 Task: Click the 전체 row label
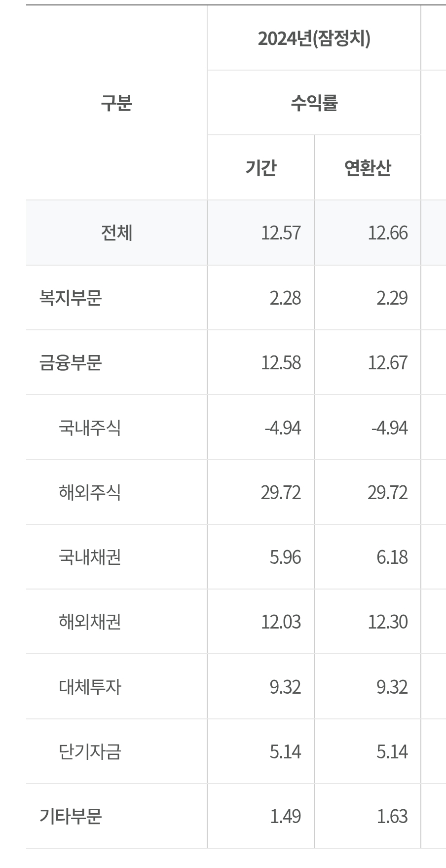point(116,233)
